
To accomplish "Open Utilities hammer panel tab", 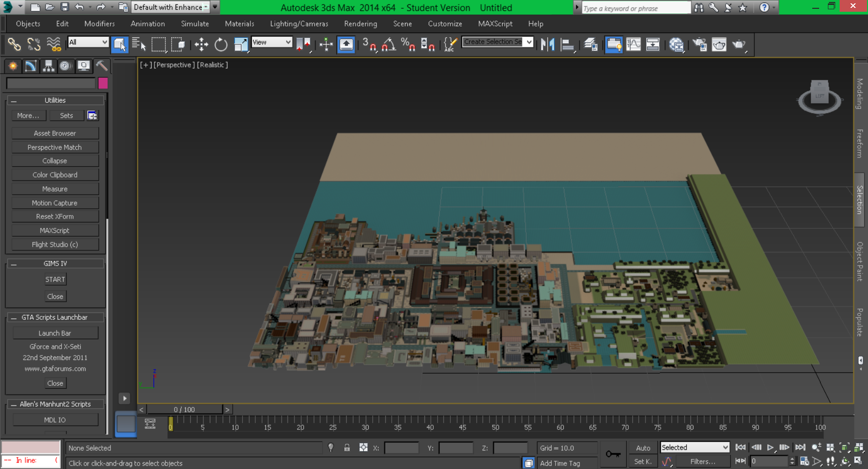I will (x=101, y=66).
